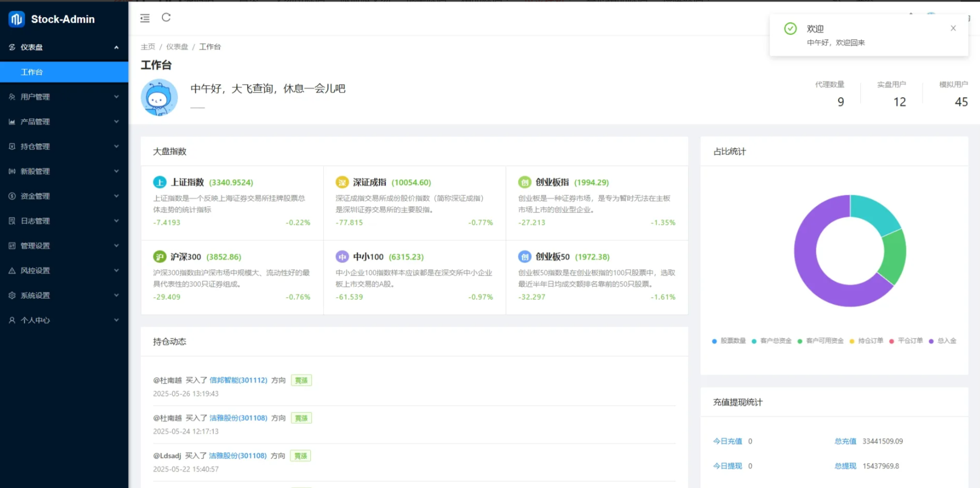The height and width of the screenshot is (488, 980).
Task: Click the 系统设置 gear icon
Action: click(12, 295)
